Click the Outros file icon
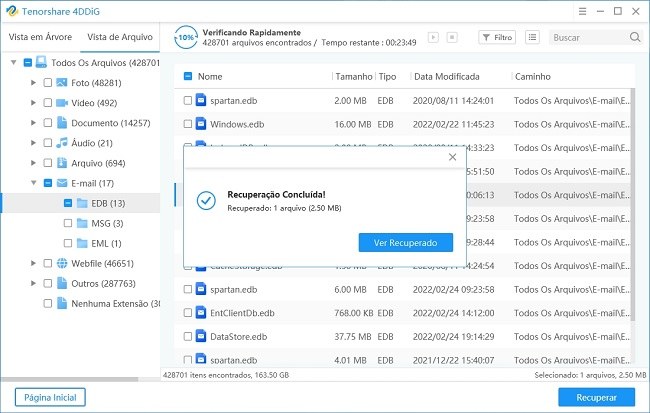This screenshot has width=650, height=413. tap(62, 283)
